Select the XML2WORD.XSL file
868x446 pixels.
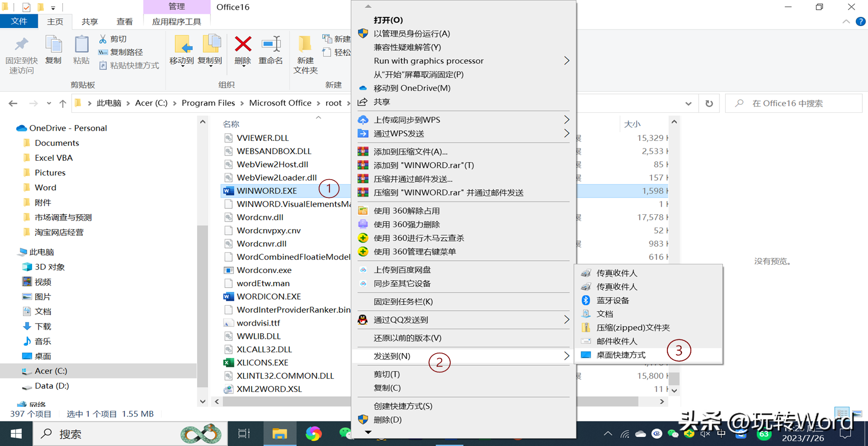click(x=269, y=389)
